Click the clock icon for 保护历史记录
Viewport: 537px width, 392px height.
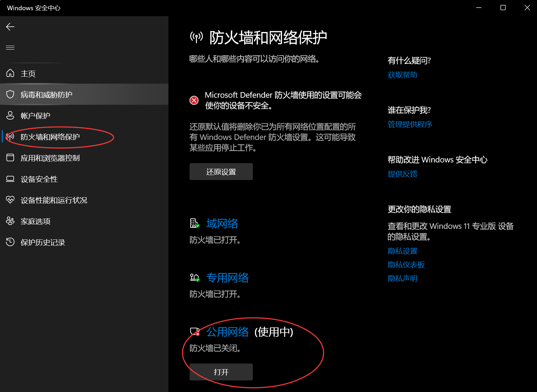10,242
